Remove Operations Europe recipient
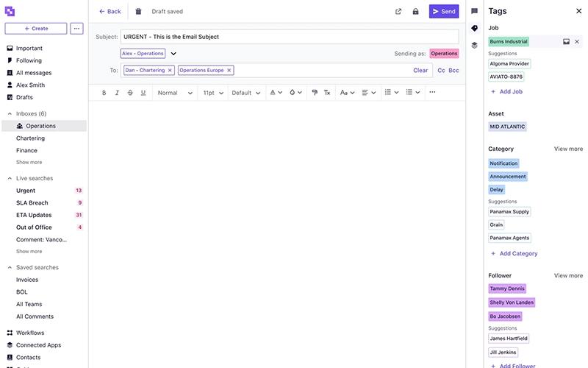This screenshot has height=368, width=588. (x=229, y=70)
